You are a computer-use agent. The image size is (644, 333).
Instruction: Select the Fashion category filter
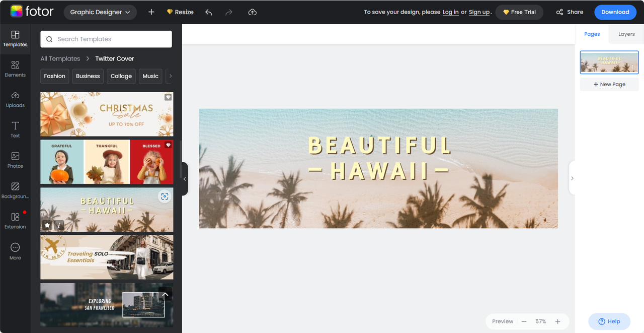pyautogui.click(x=54, y=76)
